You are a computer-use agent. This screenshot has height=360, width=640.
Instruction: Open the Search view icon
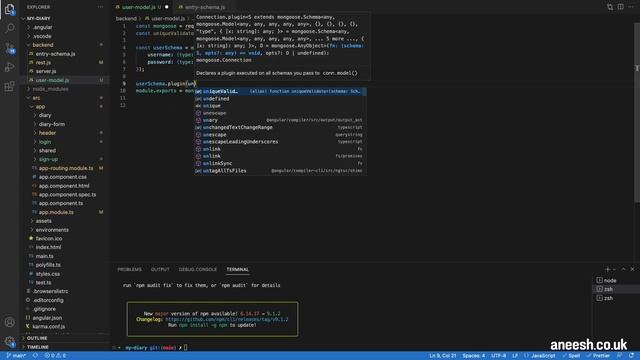9,28
